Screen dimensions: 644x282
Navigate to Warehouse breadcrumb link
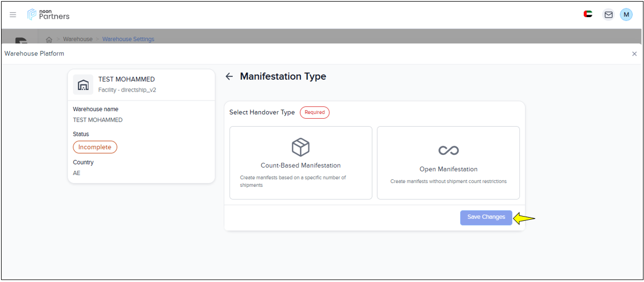coord(78,39)
